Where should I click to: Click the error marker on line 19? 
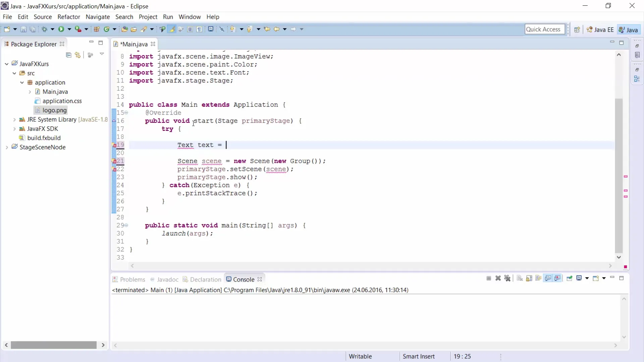pyautogui.click(x=114, y=145)
